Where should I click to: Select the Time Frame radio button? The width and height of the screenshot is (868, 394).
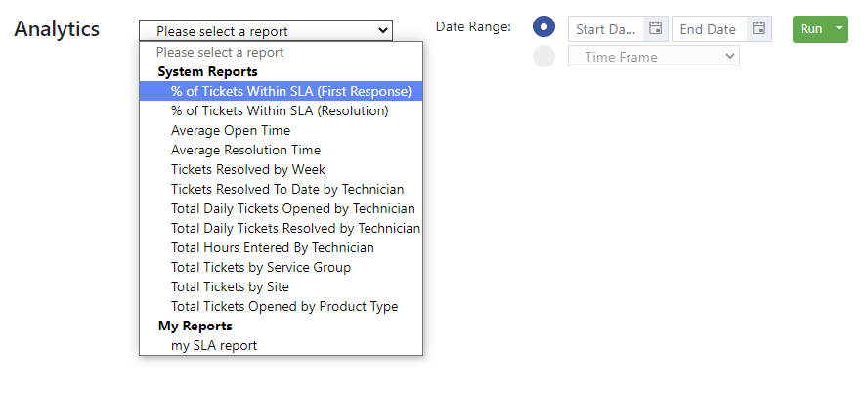coord(543,57)
